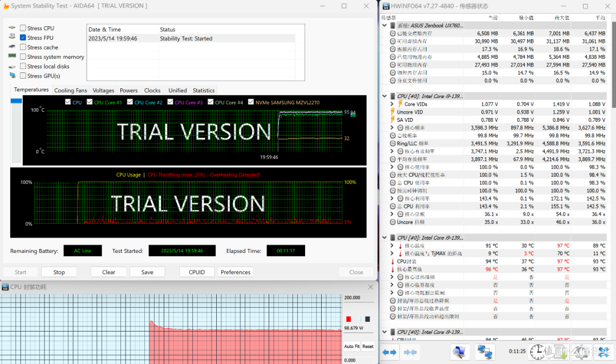
Task: Open the Statistics tab
Action: pos(204,90)
